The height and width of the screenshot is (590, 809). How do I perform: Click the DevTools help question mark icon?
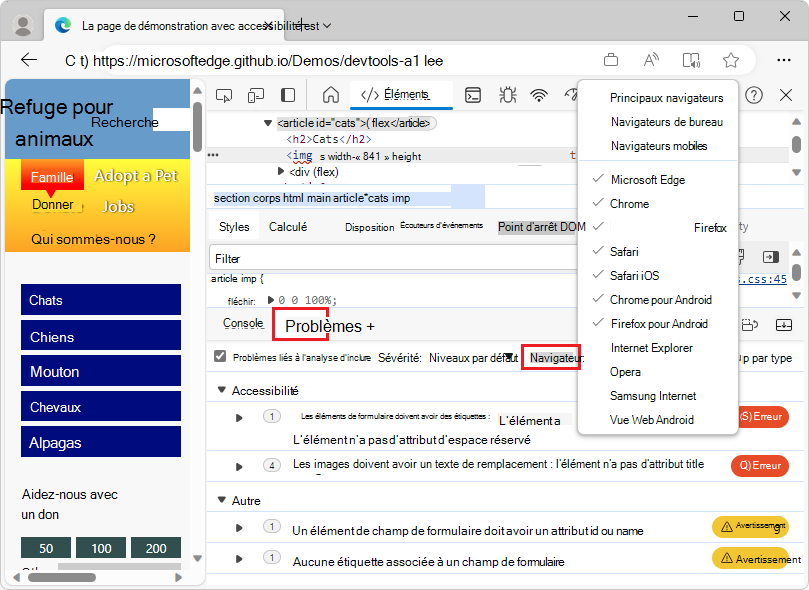pyautogui.click(x=754, y=96)
